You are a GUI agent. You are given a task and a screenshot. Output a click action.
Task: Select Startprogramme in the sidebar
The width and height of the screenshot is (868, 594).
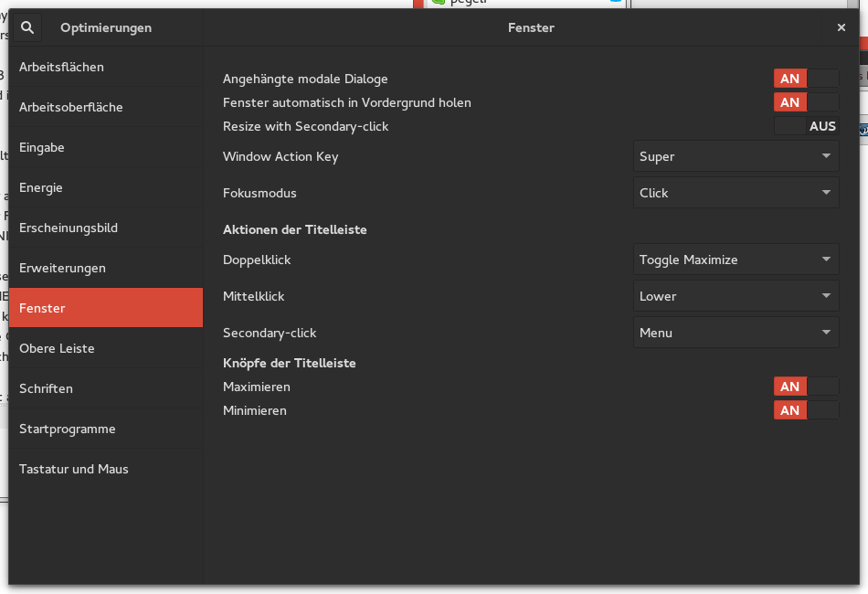pos(67,429)
